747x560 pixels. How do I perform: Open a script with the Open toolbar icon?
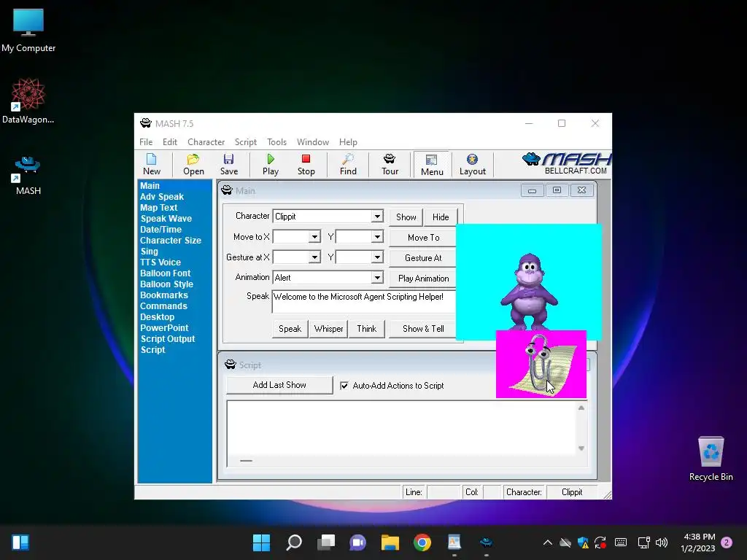193,165
